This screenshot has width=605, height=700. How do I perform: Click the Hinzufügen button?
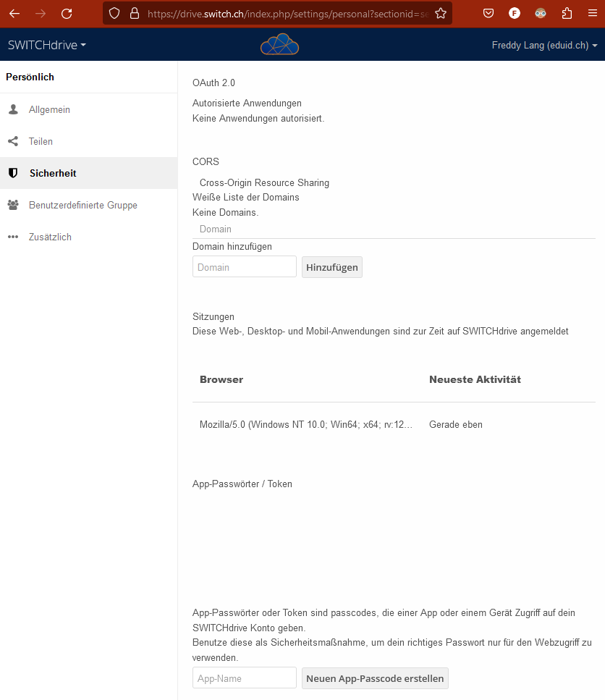(332, 267)
